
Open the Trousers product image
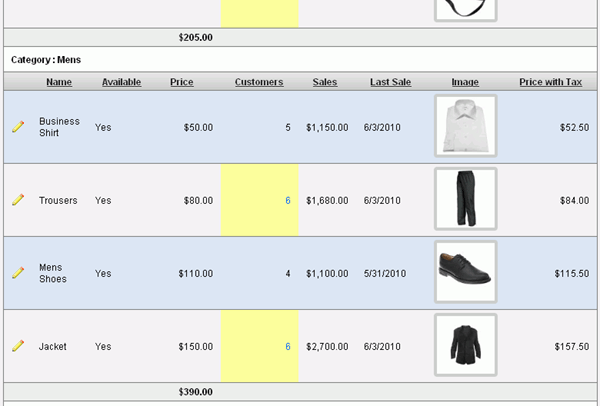click(x=465, y=199)
